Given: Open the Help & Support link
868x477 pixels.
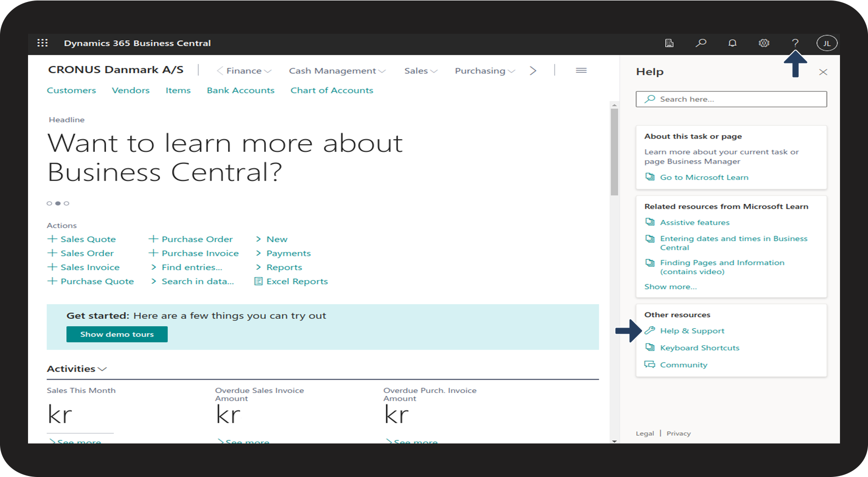Looking at the screenshot, I should click(x=692, y=331).
